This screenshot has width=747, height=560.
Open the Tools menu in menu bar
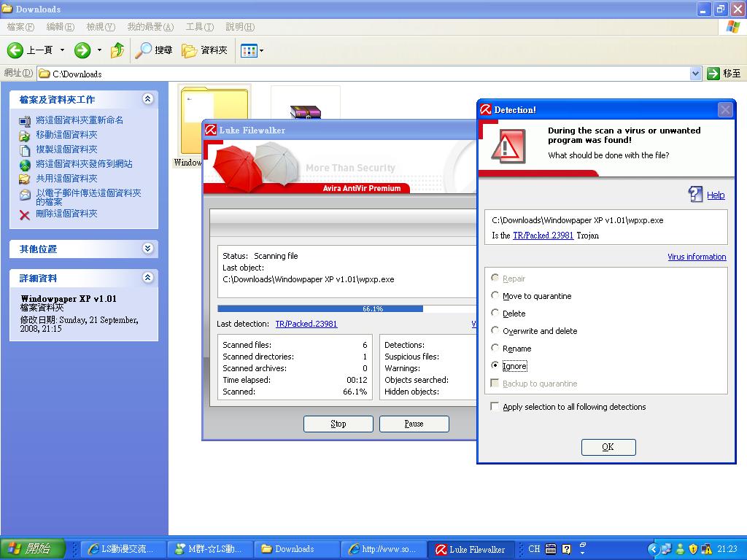click(199, 27)
